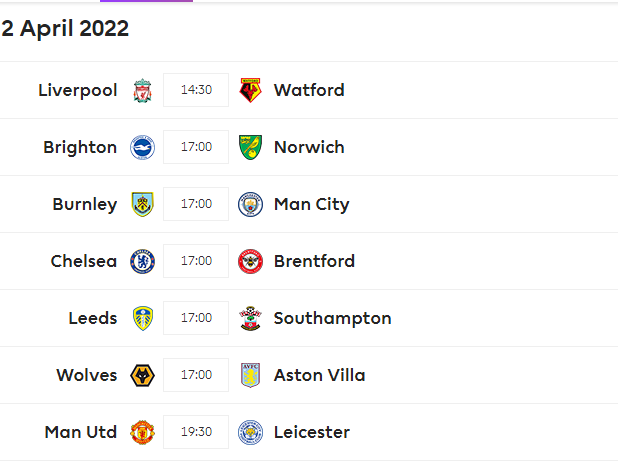
Task: Click the Brentford bee badge
Action: [x=250, y=261]
